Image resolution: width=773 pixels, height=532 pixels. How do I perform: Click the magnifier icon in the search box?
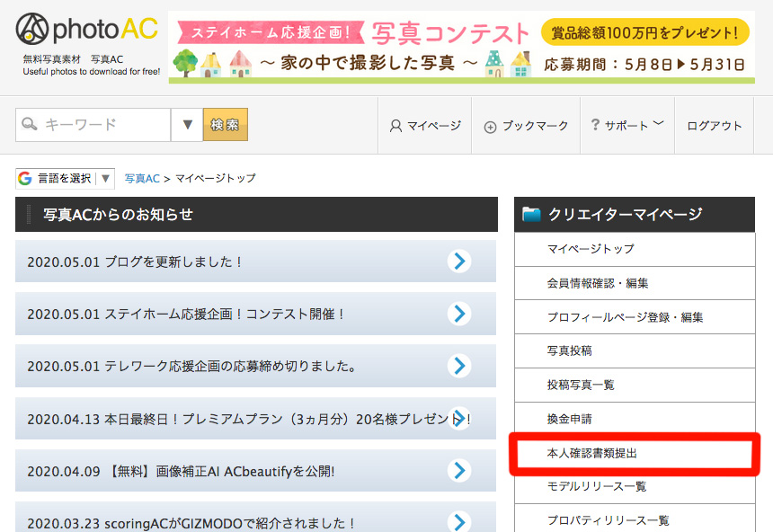pyautogui.click(x=29, y=124)
